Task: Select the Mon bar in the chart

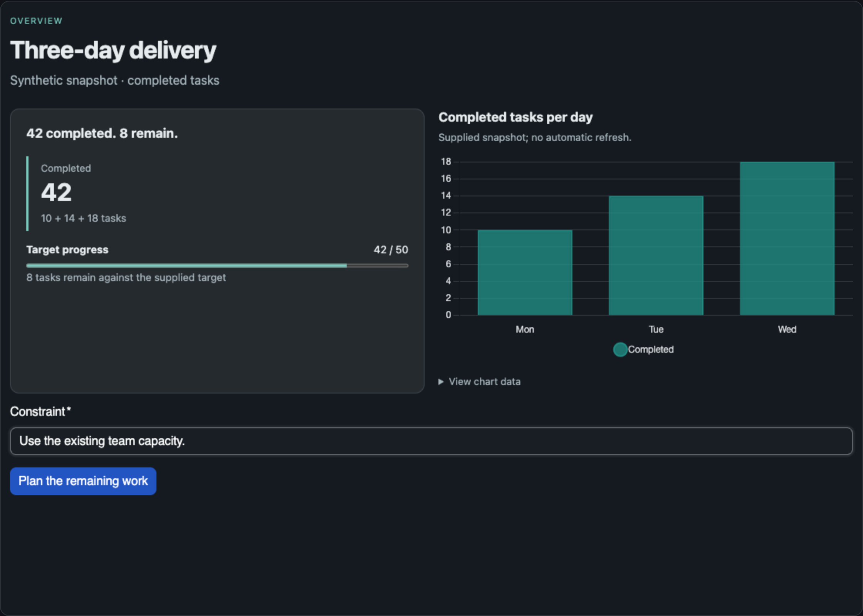Action: [x=525, y=273]
